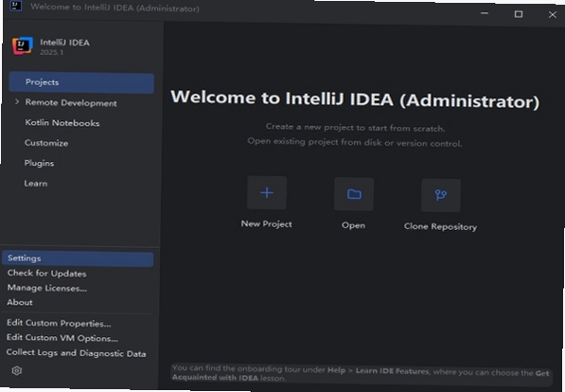Click the New Project label

(267, 224)
